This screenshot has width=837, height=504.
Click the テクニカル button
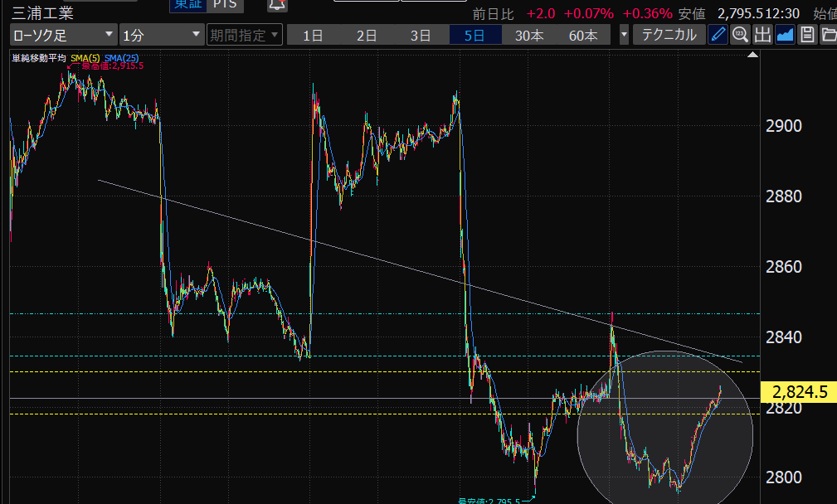click(669, 35)
